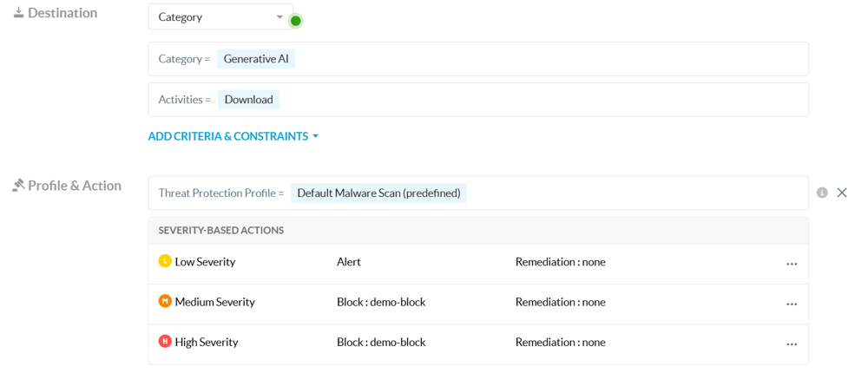Open the Low Severity more options menu
Viewport: 868px width, 373px height.
pyautogui.click(x=792, y=263)
